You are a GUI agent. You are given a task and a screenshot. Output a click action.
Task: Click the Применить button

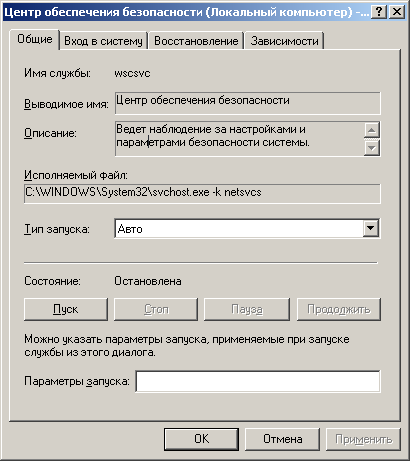[x=363, y=439]
